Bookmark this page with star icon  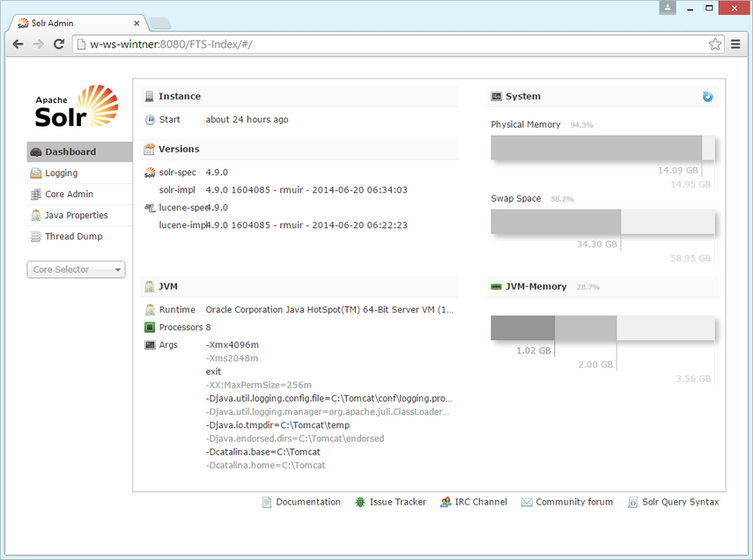(715, 44)
